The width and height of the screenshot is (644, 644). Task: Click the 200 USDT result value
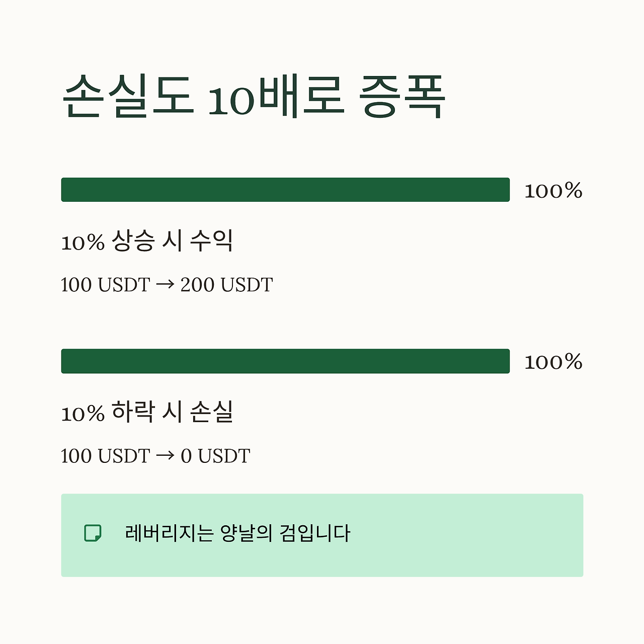tap(226, 285)
